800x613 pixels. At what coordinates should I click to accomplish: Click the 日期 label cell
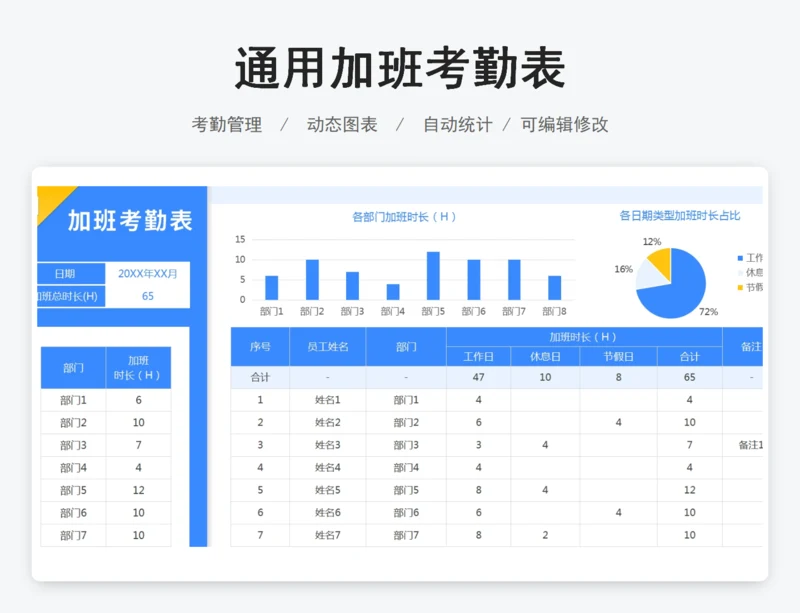[71, 274]
